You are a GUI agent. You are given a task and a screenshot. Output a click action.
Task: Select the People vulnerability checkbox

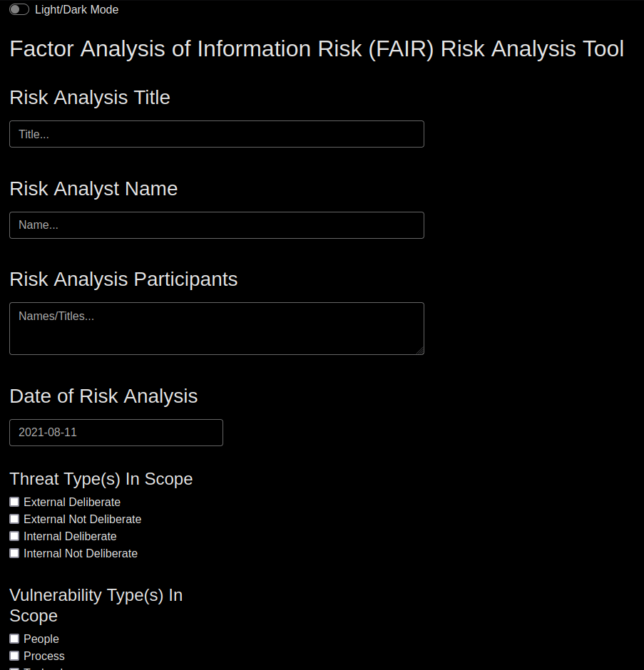[14, 639]
